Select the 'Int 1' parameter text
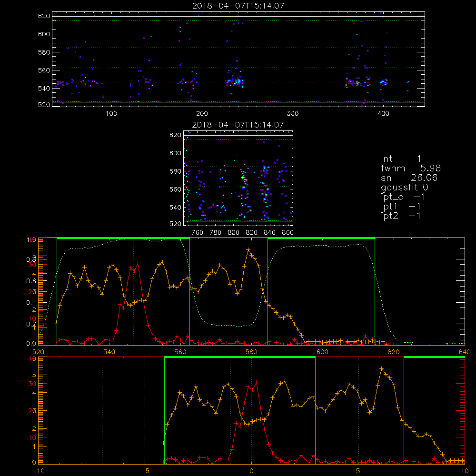476x476 pixels. [x=401, y=159]
